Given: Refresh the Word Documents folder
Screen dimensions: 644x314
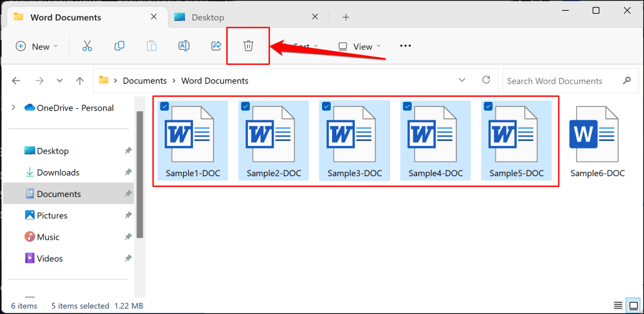Looking at the screenshot, I should coord(486,80).
